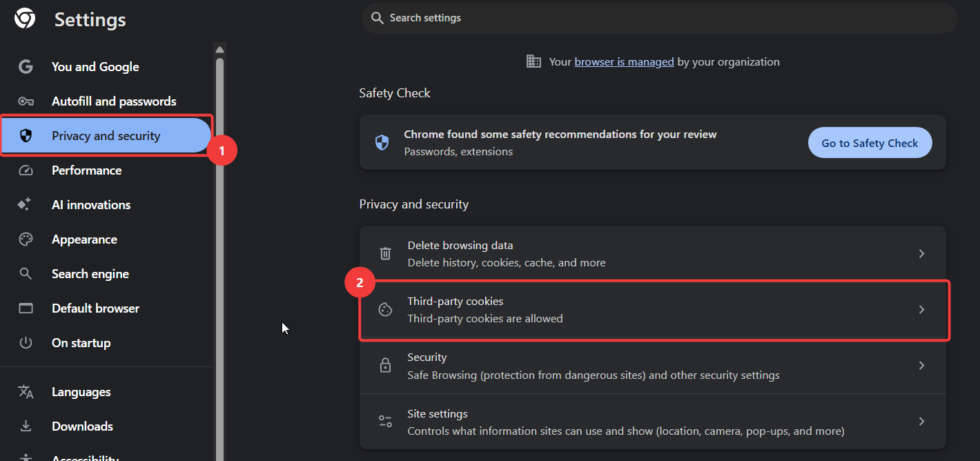Click the download arrow icon for Downloads
This screenshot has width=980, height=461.
pos(26,426)
